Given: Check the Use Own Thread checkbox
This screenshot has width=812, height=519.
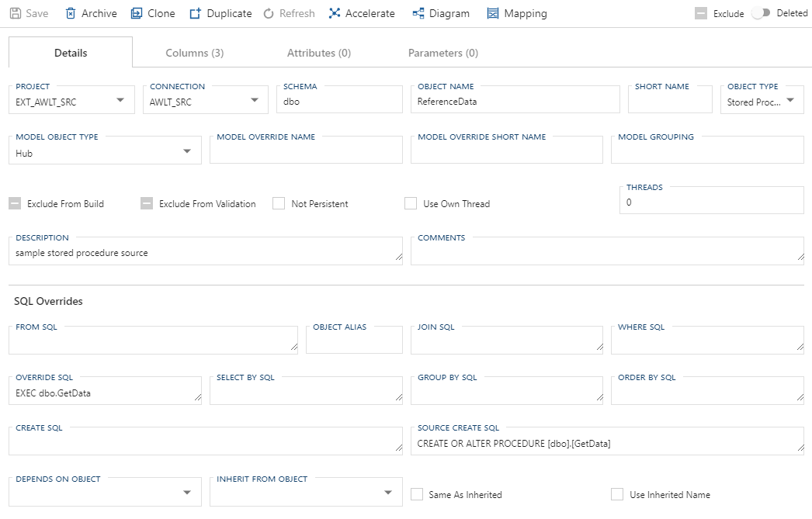Looking at the screenshot, I should click(411, 203).
